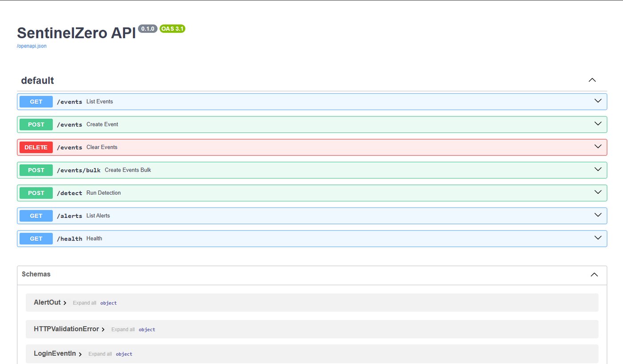The width and height of the screenshot is (623, 364).
Task: Click the AlertOut schema name
Action: point(47,303)
